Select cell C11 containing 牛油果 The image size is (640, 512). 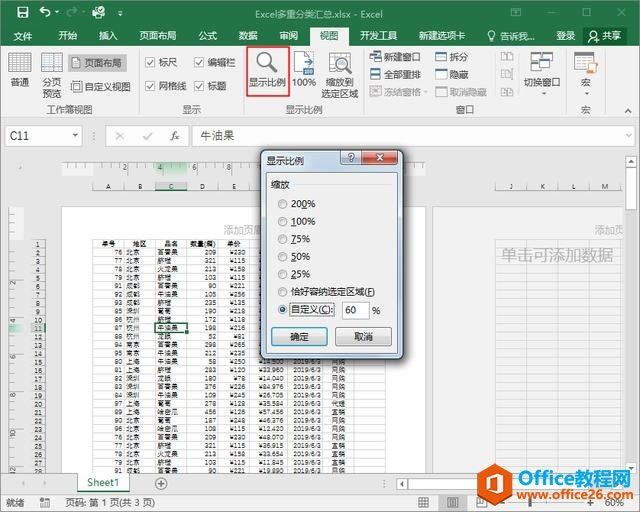click(x=171, y=328)
